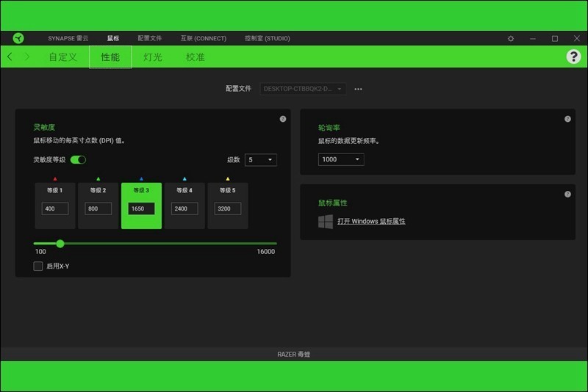
Task: Go back with the left arrow
Action: (x=10, y=57)
